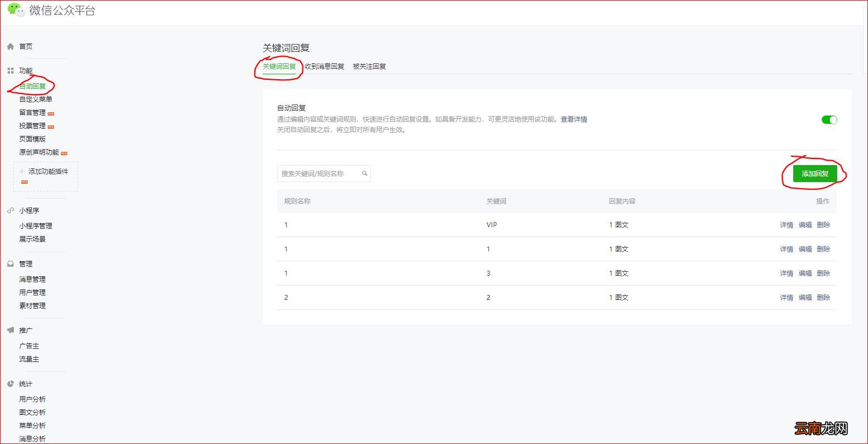The image size is (868, 444).
Task: Click the VIP keyword cell
Action: (491, 225)
